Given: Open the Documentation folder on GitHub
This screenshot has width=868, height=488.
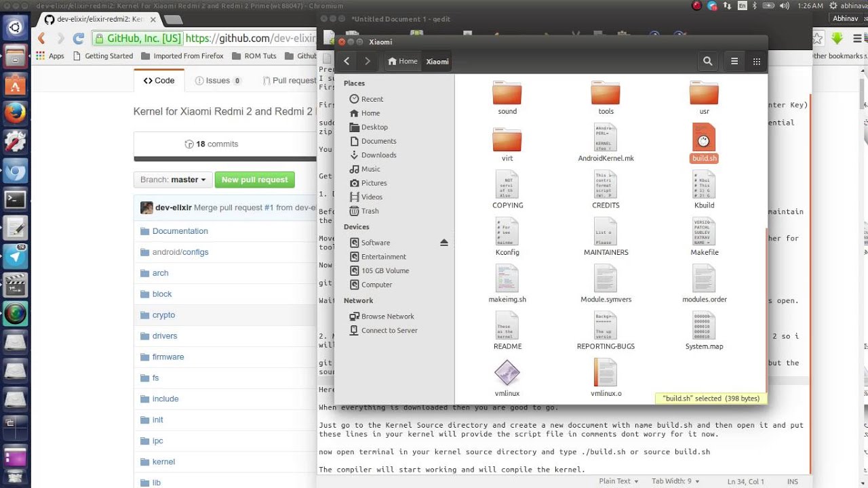Looking at the screenshot, I should tap(180, 231).
